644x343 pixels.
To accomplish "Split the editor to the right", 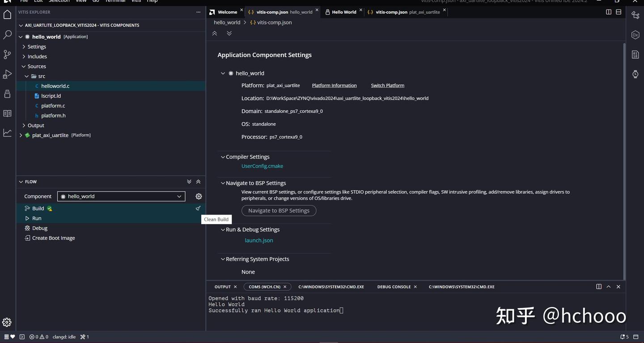I will click(x=609, y=12).
